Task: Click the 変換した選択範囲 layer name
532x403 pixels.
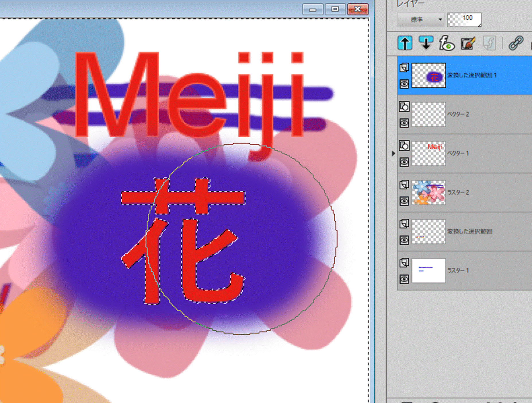Action: pos(470,231)
